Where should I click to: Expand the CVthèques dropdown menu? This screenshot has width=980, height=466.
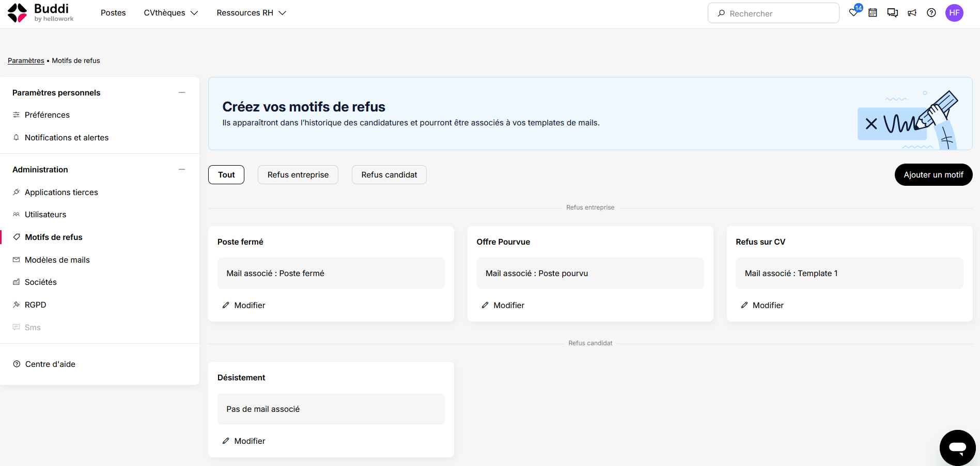171,13
